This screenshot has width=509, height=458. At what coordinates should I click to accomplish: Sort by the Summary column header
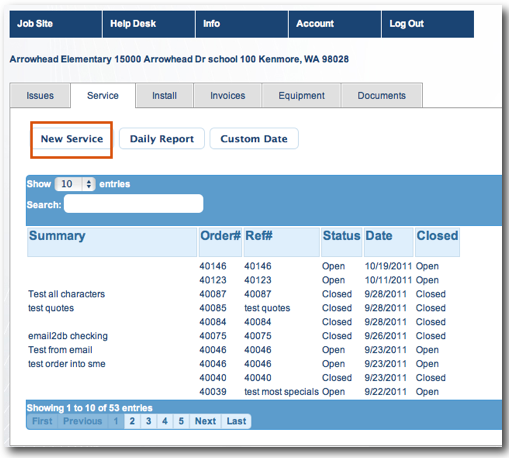pyautogui.click(x=112, y=242)
